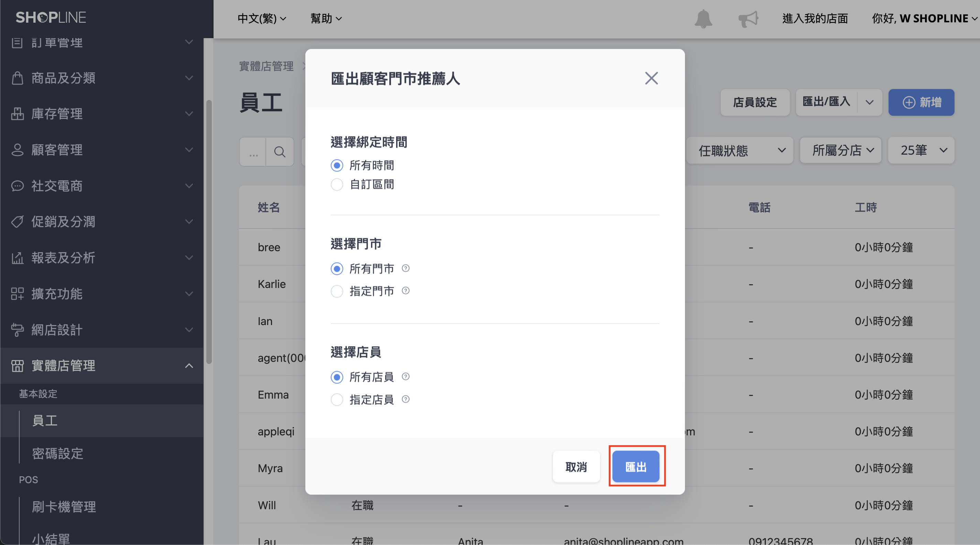Click the 實體店管理 breadcrumb link
The width and height of the screenshot is (980, 545).
(266, 66)
